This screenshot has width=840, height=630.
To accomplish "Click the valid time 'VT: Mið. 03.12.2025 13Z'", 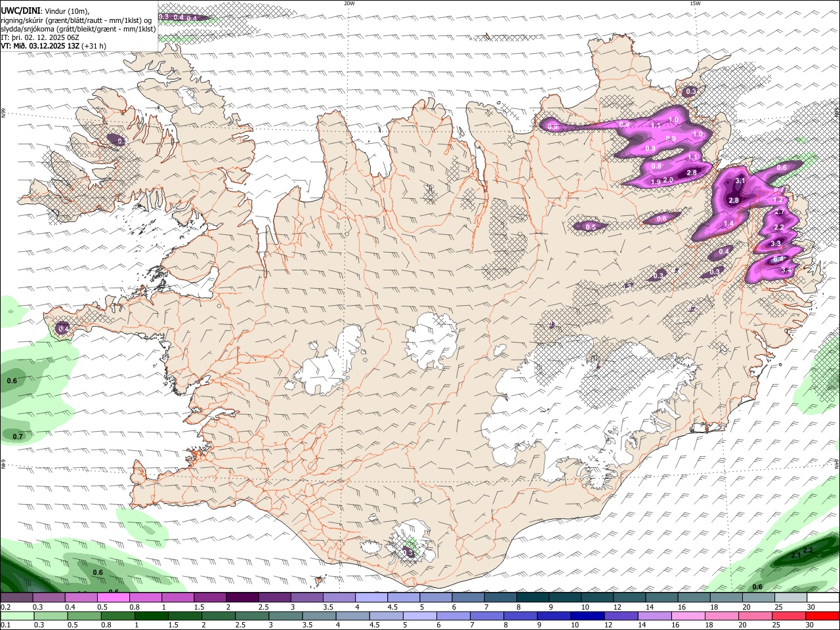I will tap(40, 46).
